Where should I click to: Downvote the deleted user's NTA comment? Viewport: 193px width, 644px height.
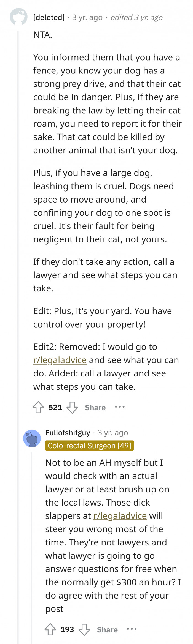coord(72,407)
